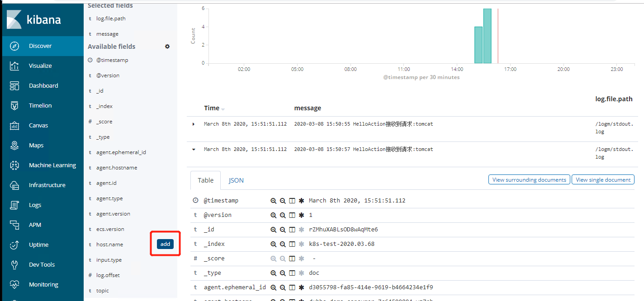Toggle @version column in table
The image size is (644, 301).
(x=292, y=215)
